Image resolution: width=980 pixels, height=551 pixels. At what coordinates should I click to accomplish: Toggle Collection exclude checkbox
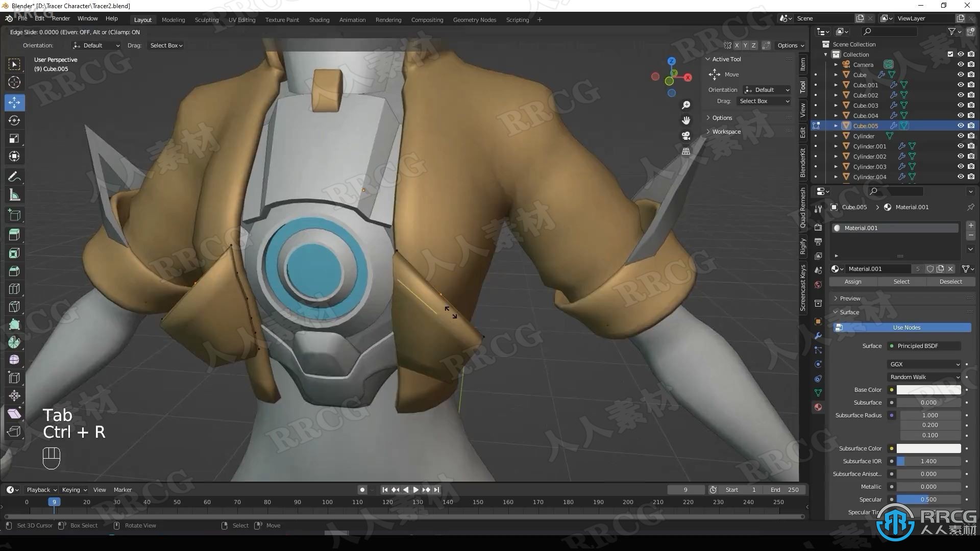[x=950, y=54]
